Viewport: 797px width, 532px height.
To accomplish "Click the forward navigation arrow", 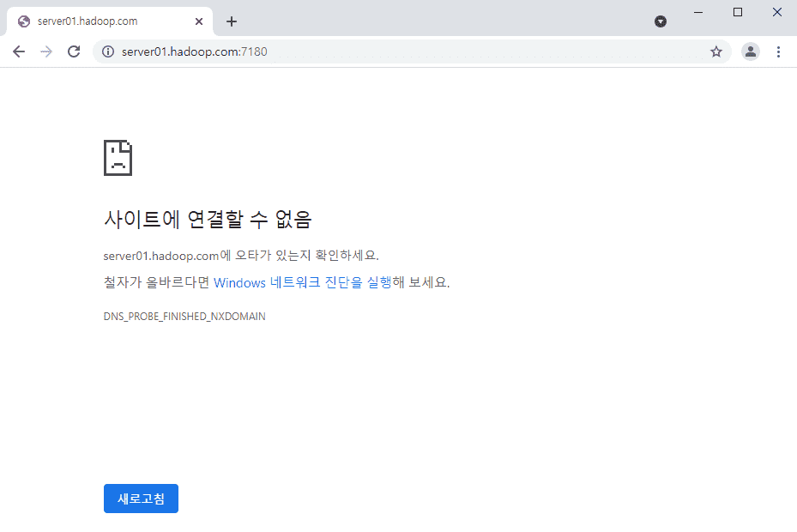I will coord(46,51).
